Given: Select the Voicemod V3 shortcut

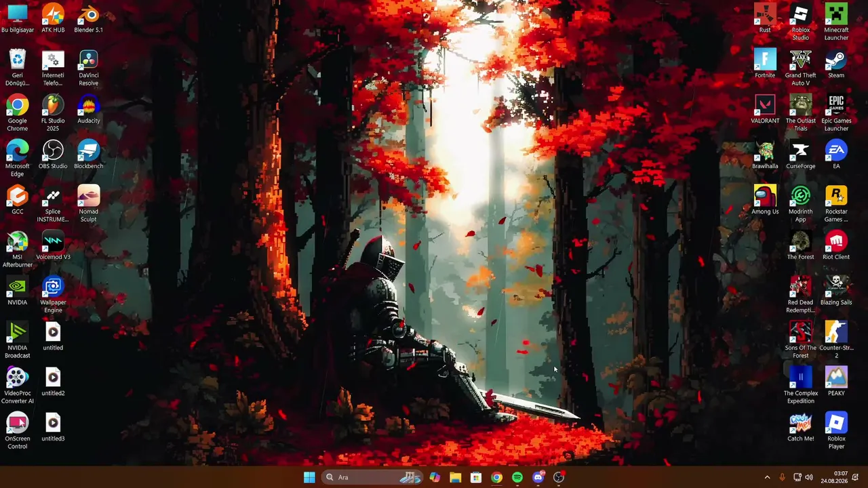Looking at the screenshot, I should click(x=53, y=246).
